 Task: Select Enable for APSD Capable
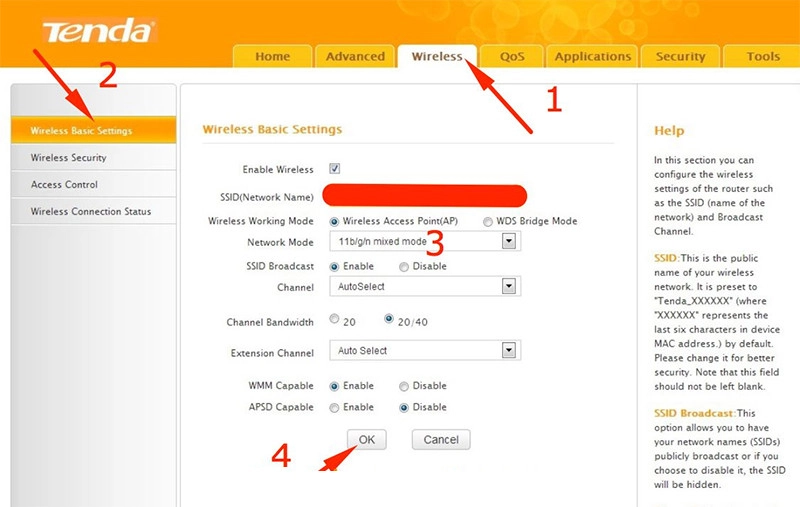pyautogui.click(x=334, y=408)
